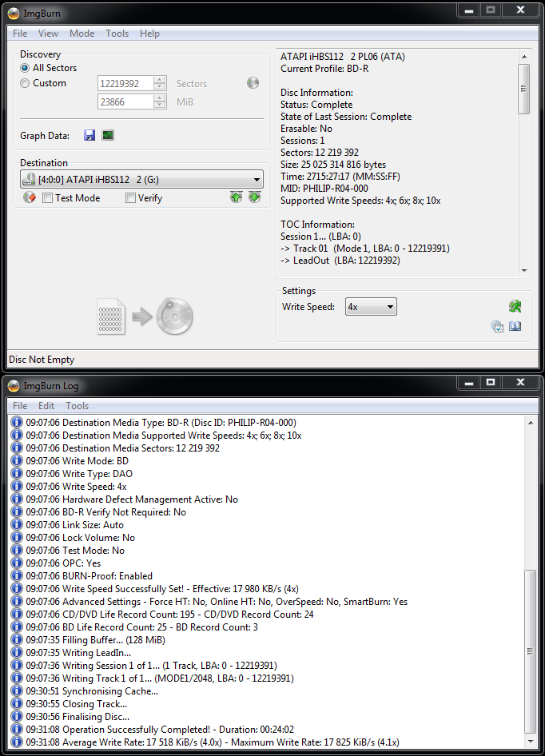
Task: Click log window scroll-down arrow
Action: [x=531, y=742]
